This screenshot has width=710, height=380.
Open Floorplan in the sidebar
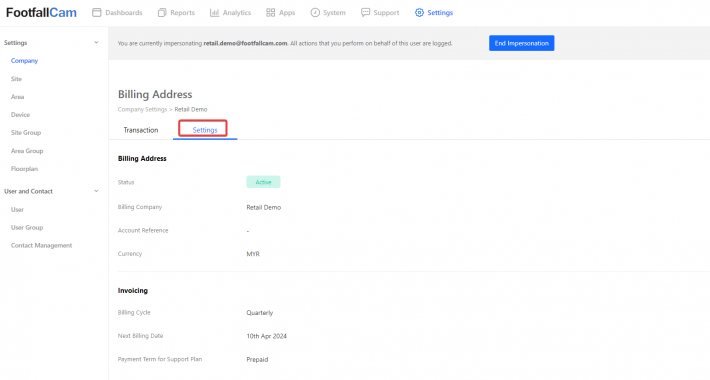coord(24,169)
